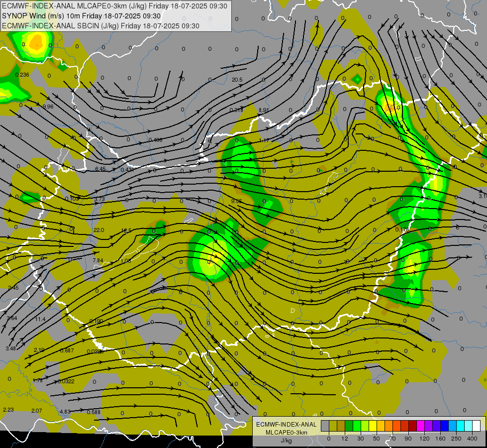Select the pure yellow legend swatch
Image resolution: width=487 pixels, height=448 pixels.
373,426
